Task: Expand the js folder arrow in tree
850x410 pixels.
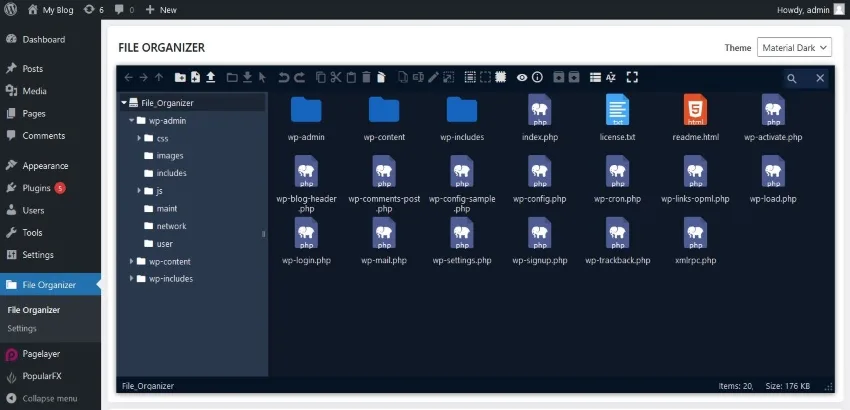Action: coord(139,191)
